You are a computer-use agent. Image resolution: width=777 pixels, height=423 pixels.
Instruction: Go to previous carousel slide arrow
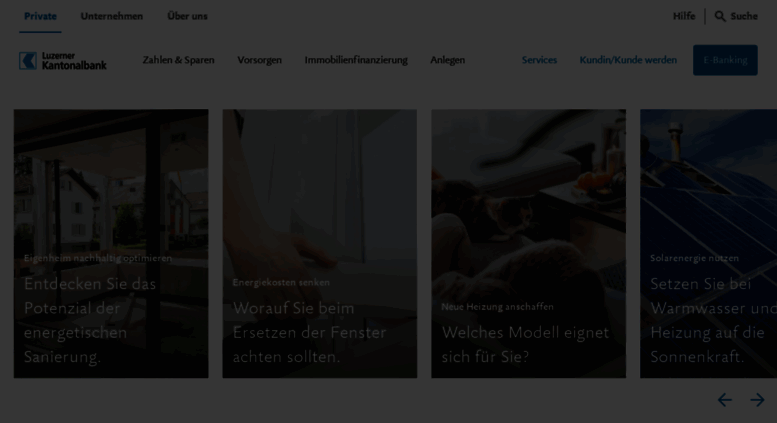[x=725, y=400]
